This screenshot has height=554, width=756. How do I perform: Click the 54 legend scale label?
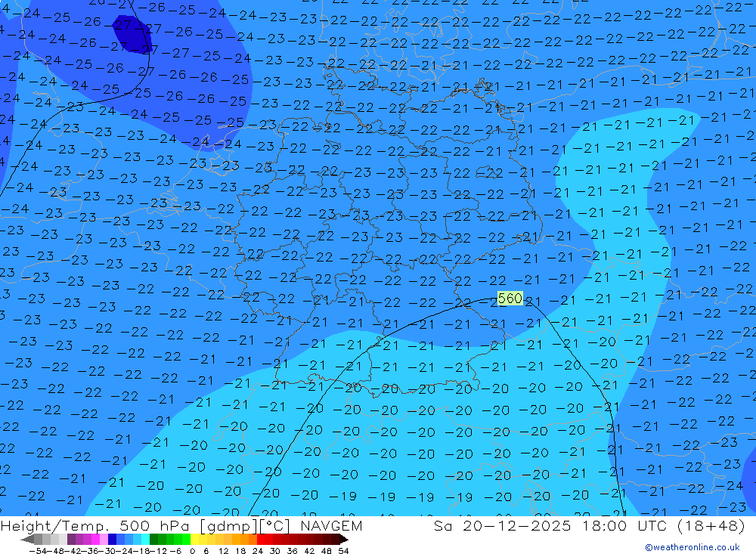(x=343, y=551)
